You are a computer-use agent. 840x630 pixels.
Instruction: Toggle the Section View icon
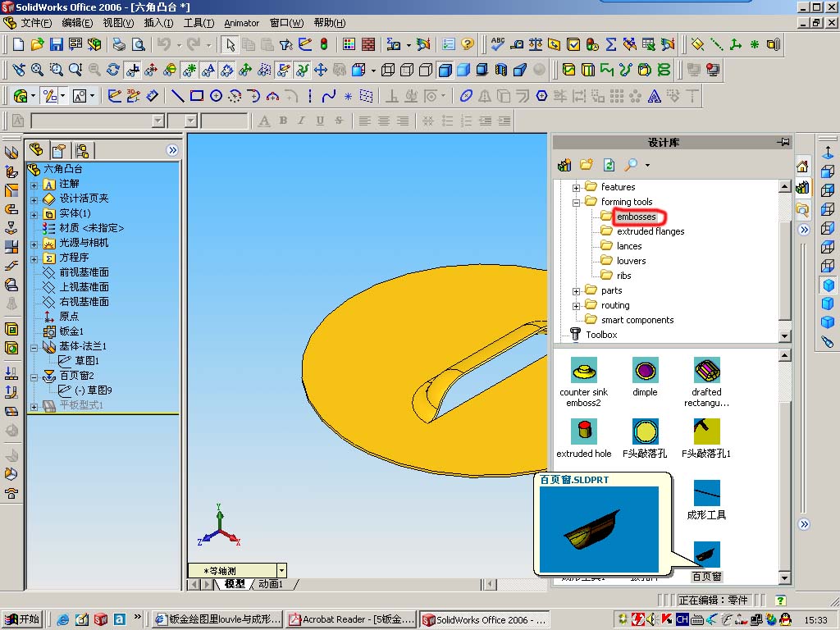501,70
